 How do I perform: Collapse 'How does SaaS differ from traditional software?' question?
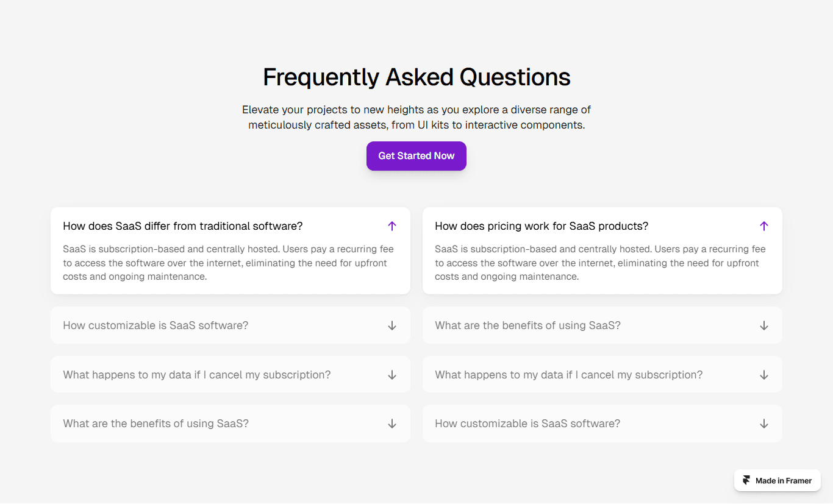coord(231,226)
